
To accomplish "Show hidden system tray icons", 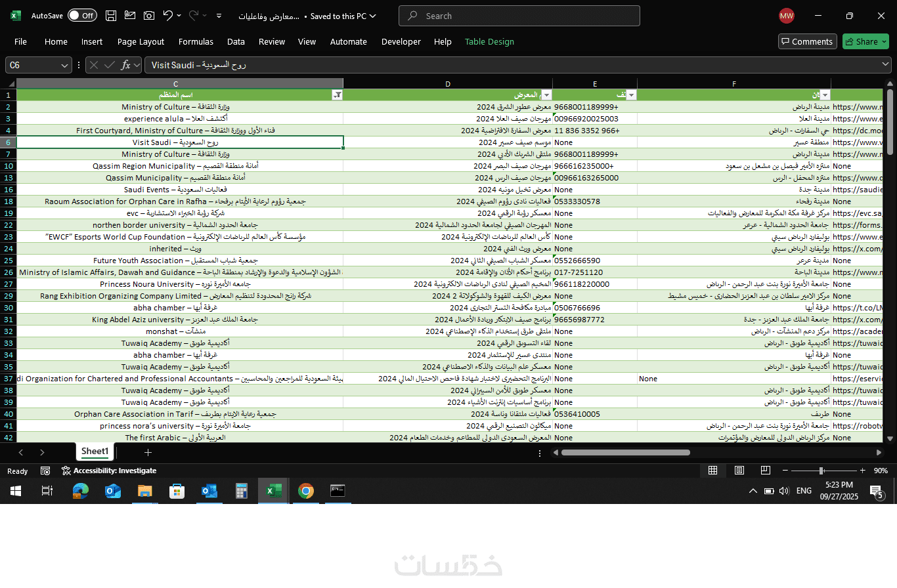I will [753, 491].
